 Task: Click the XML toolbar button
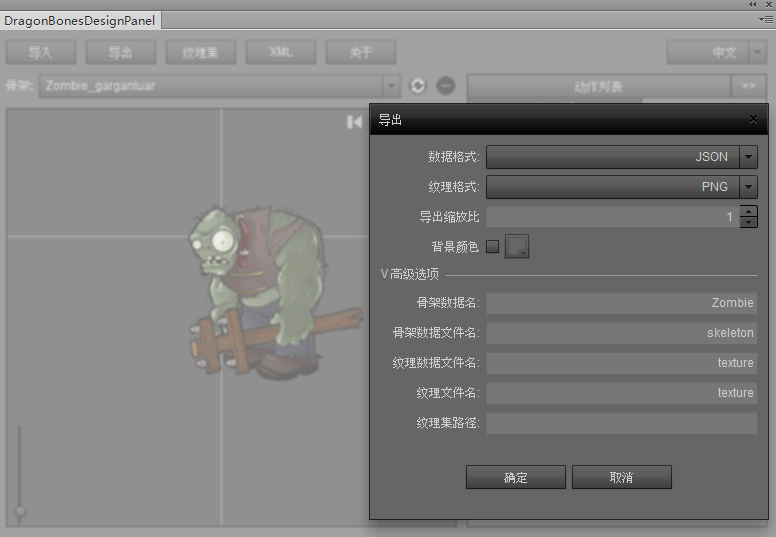click(281, 52)
